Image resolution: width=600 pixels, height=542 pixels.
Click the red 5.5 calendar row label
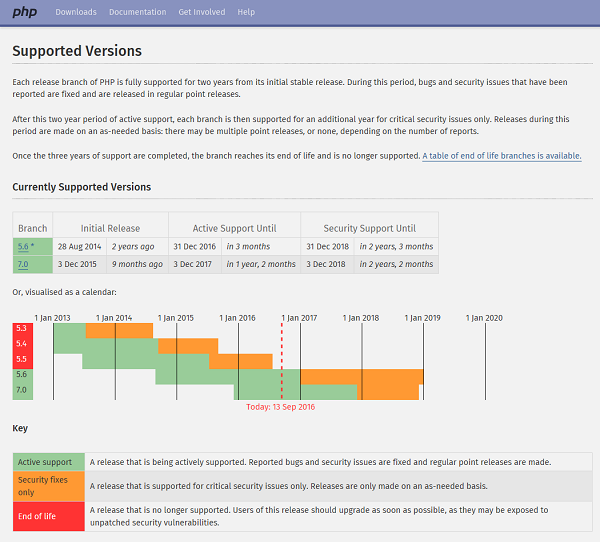[22, 360]
